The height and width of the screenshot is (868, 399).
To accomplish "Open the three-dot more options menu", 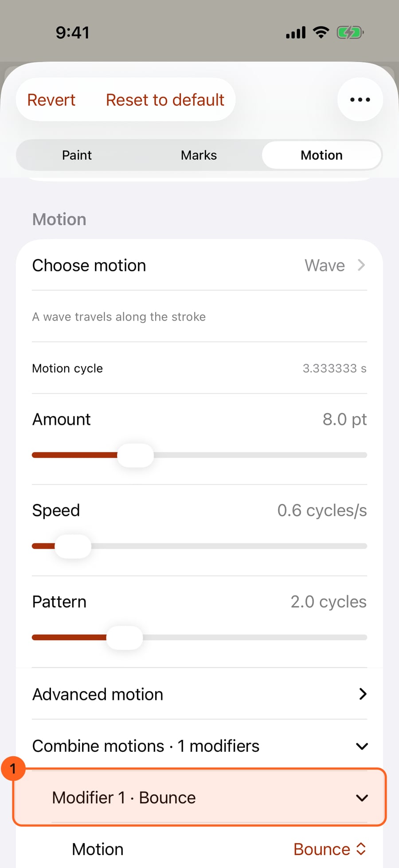I will point(360,99).
